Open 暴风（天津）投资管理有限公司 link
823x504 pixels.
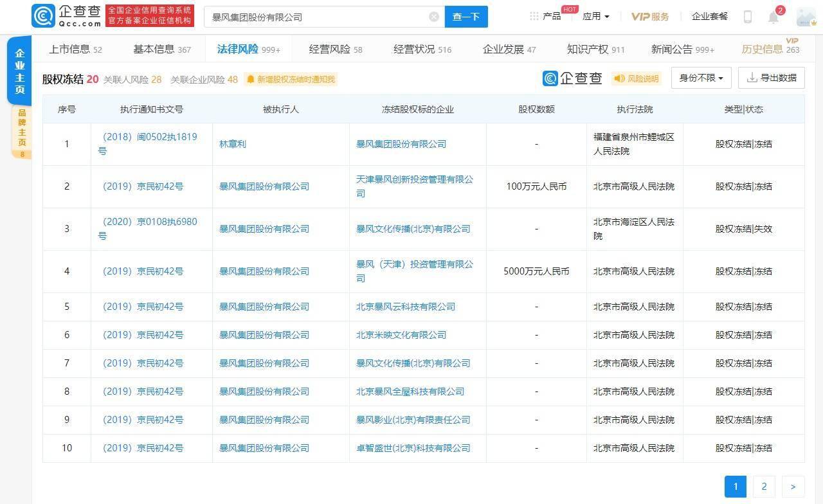coord(415,271)
